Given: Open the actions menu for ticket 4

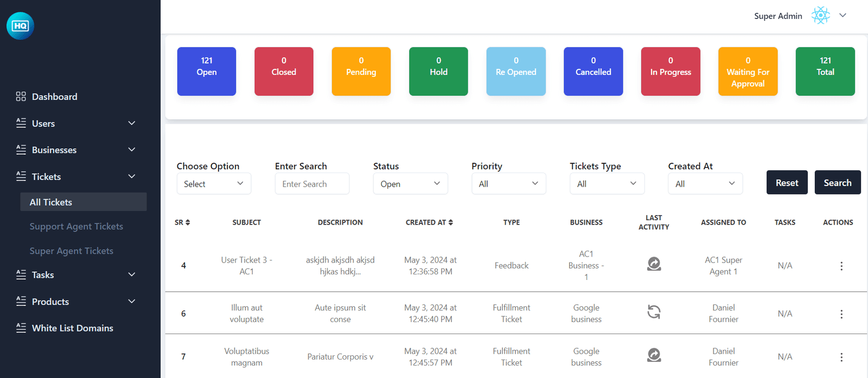Looking at the screenshot, I should [841, 266].
